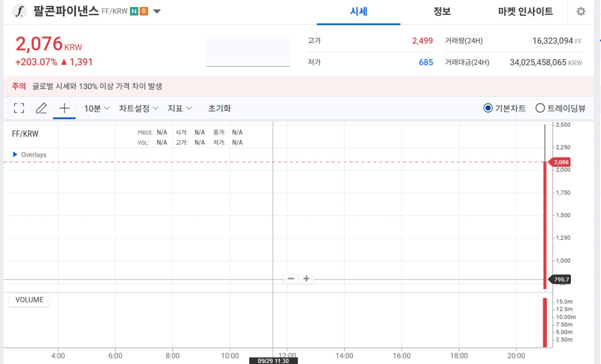Click the chart zoom out minus button
Image resolution: width=601 pixels, height=364 pixels.
coord(291,279)
